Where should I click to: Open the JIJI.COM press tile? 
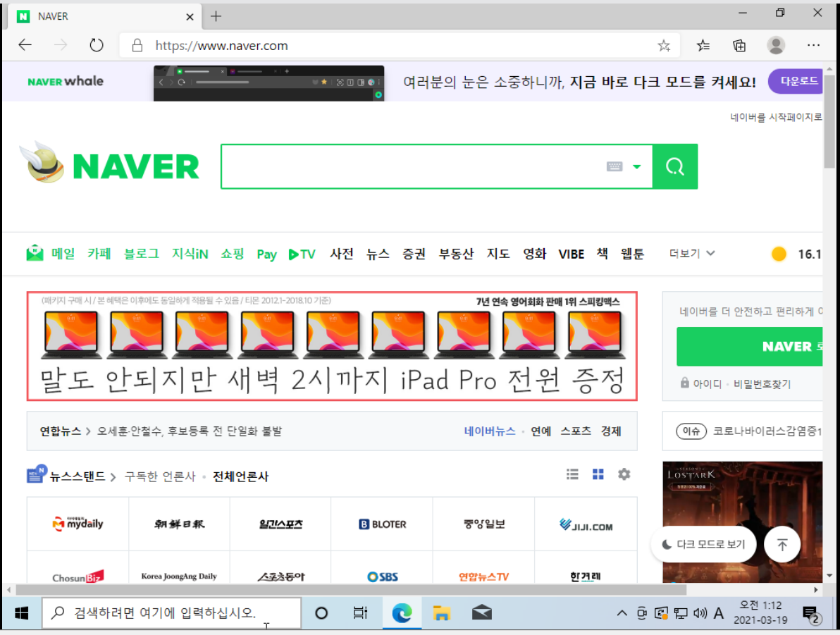tap(586, 524)
